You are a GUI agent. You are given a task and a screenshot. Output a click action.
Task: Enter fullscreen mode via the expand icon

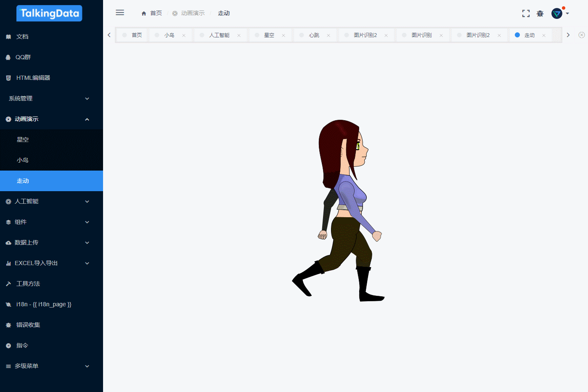point(526,13)
